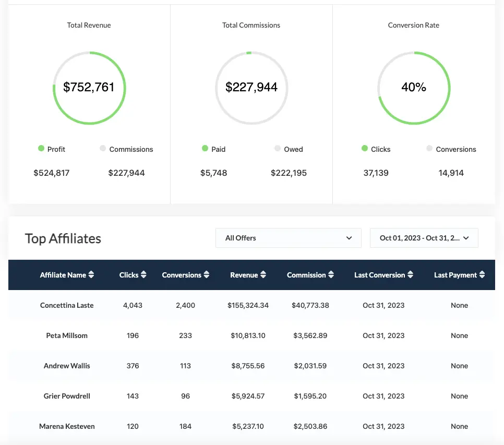Sort the Revenue column using its sort icon
This screenshot has width=504, height=445.
coord(263,275)
